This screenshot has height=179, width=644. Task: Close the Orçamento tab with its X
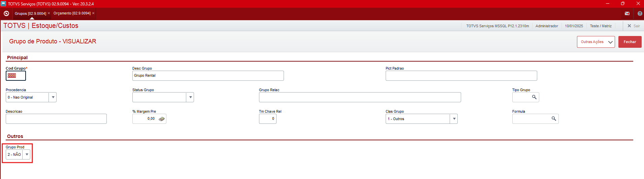[x=93, y=13]
